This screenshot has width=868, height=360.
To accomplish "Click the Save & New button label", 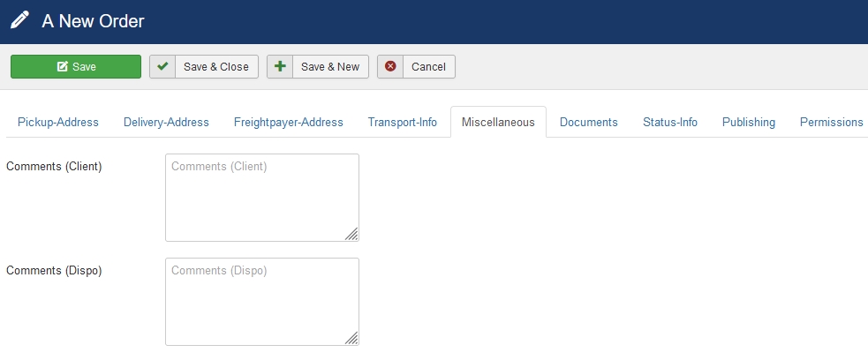I will 330,66.
